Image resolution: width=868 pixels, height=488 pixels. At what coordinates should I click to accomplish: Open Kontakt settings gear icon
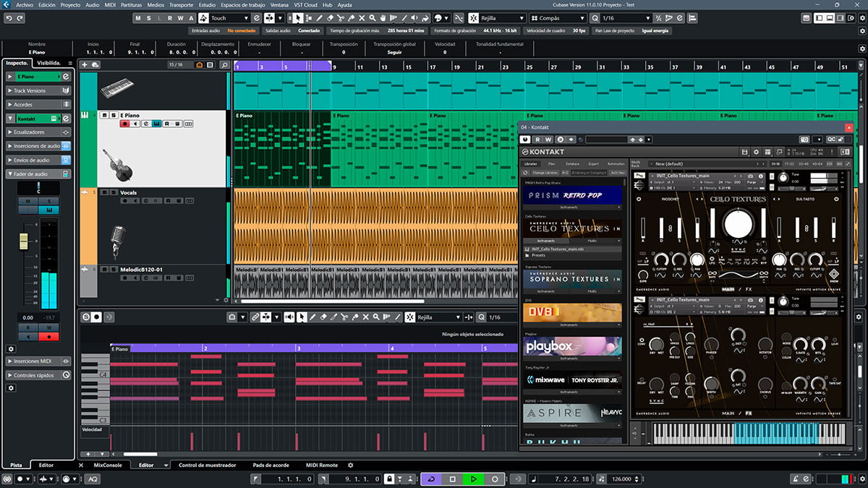pos(757,152)
